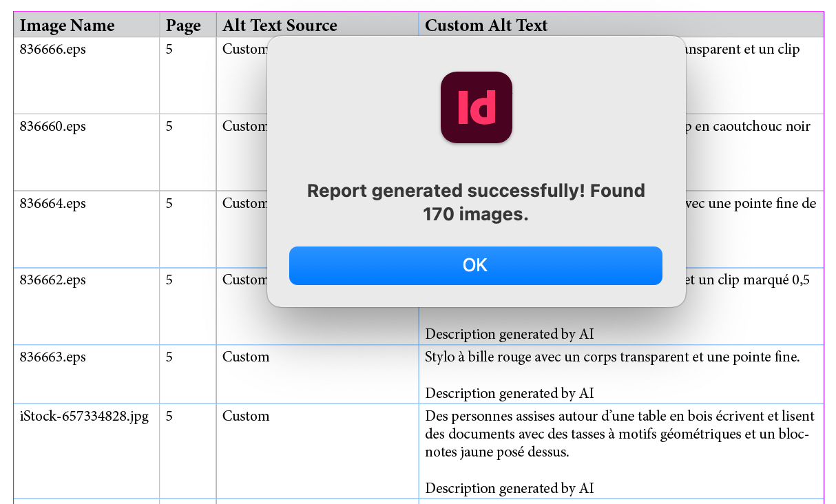Click 'Description generated by AI' in the 836663.eps row
Image resolution: width=836 pixels, height=504 pixels.
point(510,393)
